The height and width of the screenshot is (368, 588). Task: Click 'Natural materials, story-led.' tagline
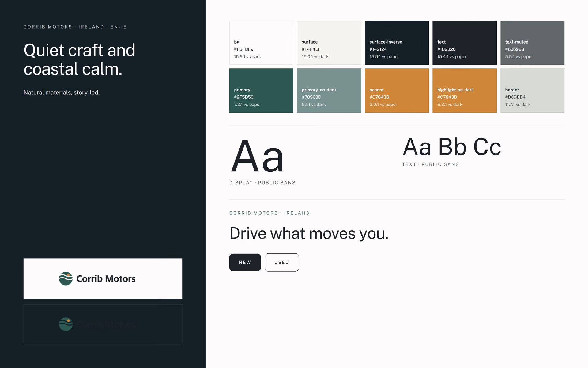pyautogui.click(x=62, y=93)
